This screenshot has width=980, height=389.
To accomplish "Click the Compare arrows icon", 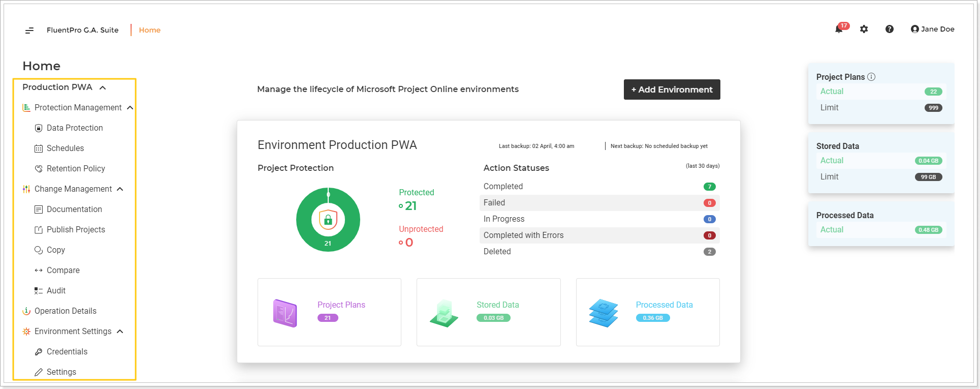I will click(x=39, y=271).
